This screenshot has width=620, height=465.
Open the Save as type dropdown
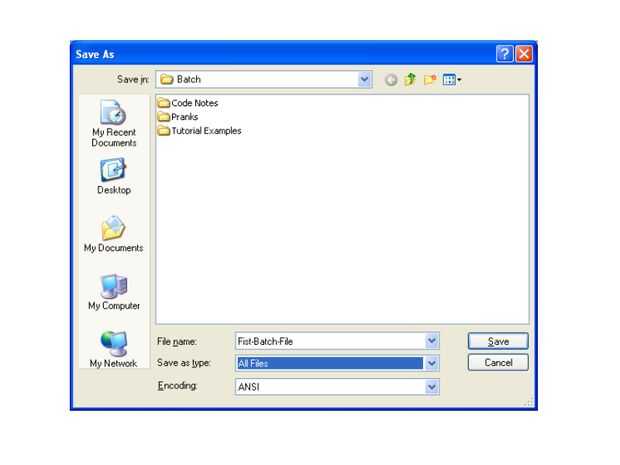pyautogui.click(x=432, y=363)
